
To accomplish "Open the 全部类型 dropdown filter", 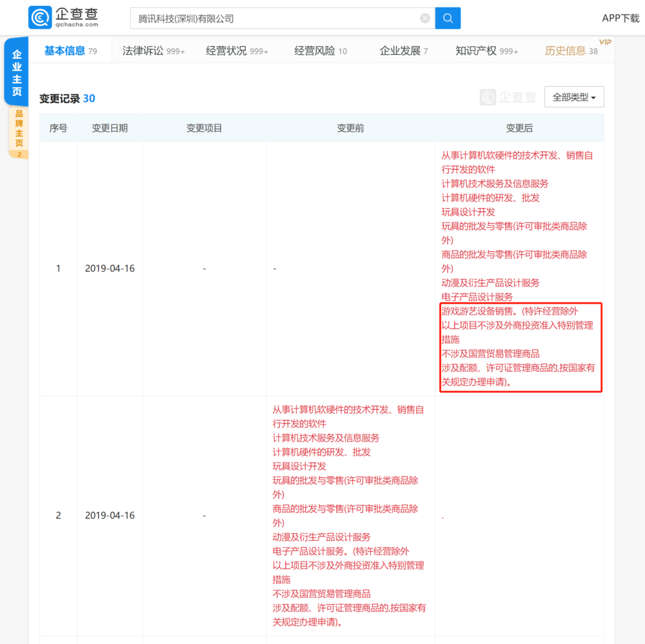I will tap(573, 97).
